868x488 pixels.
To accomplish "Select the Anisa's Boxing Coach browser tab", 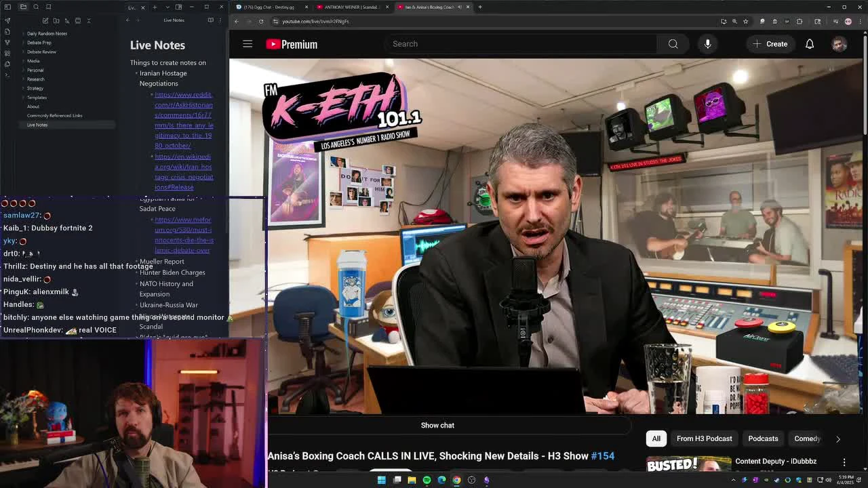I will [433, 7].
